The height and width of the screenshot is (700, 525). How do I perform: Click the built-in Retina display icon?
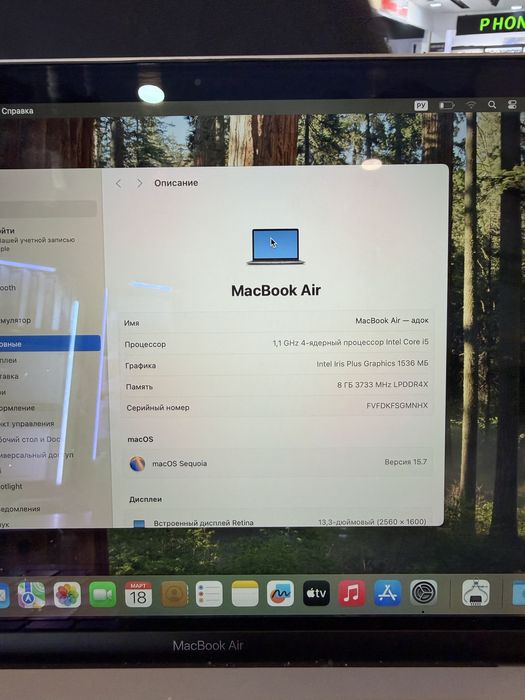[139, 523]
